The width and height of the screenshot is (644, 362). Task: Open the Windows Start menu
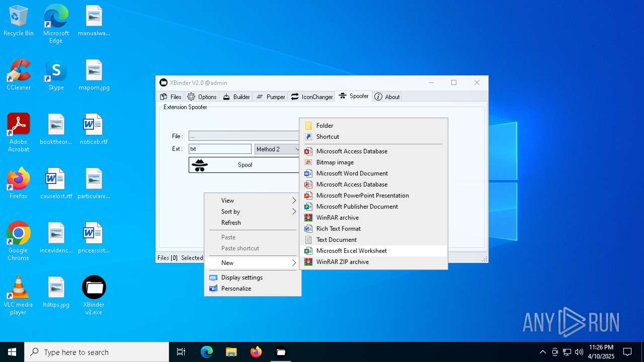12,352
